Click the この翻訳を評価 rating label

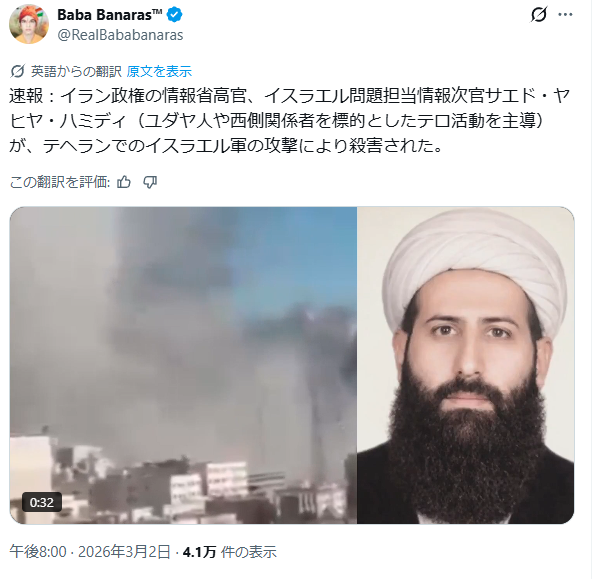pos(60,183)
